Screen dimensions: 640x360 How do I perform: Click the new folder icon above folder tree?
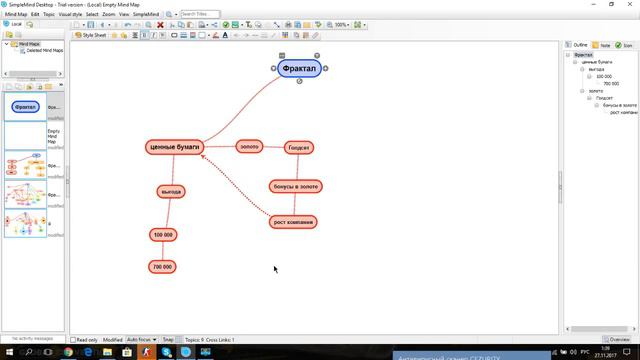pos(9,35)
